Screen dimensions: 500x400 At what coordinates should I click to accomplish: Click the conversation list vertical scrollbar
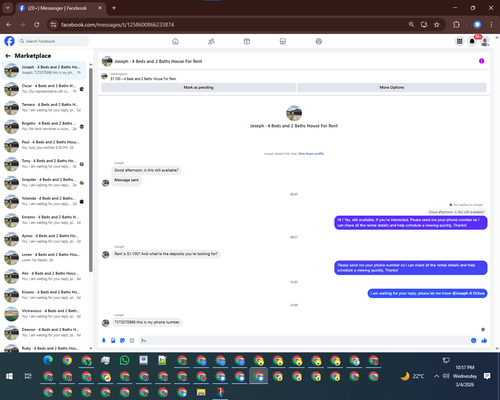click(x=91, y=170)
